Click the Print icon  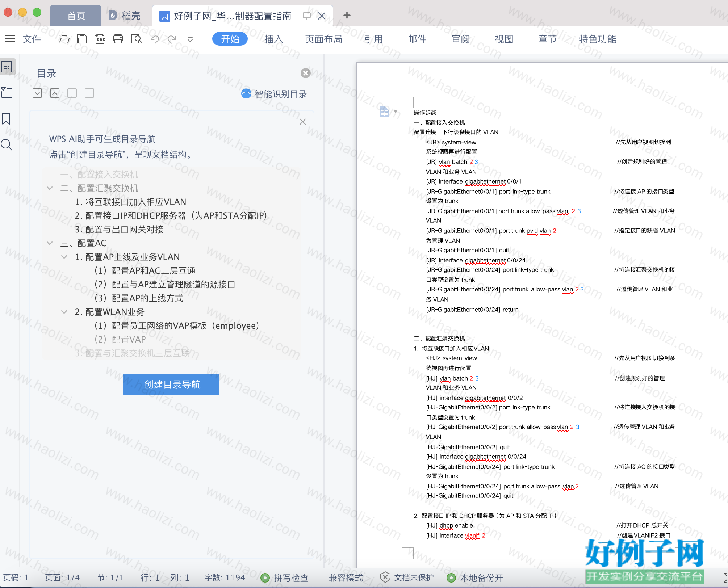click(118, 39)
